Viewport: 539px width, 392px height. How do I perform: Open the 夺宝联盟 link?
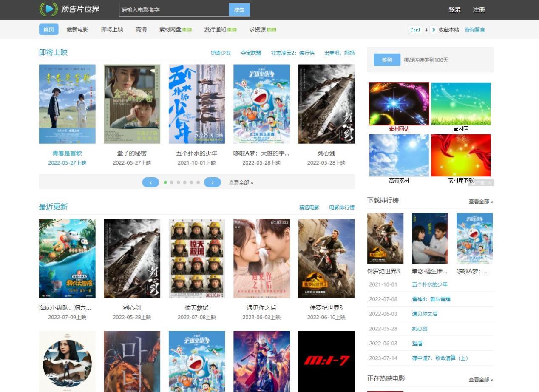251,53
